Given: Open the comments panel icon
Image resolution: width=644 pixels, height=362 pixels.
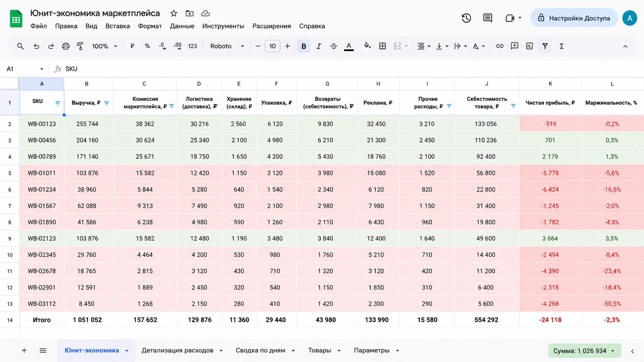Looking at the screenshot, I should [x=488, y=18].
